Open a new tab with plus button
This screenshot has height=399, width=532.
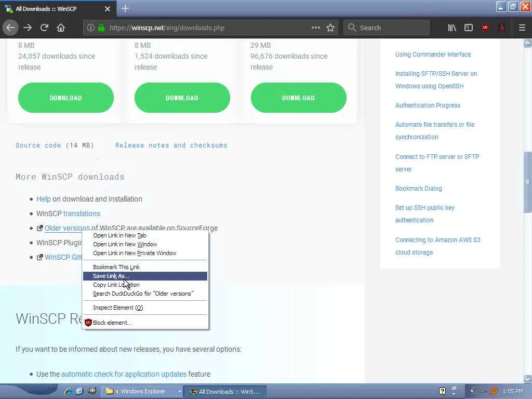tap(125, 8)
